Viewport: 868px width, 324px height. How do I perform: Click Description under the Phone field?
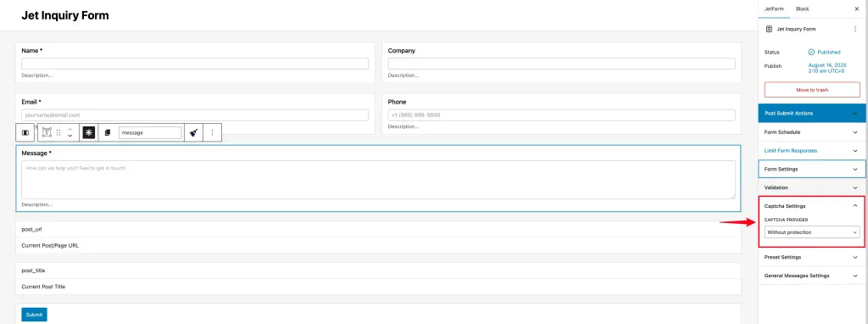tap(403, 126)
